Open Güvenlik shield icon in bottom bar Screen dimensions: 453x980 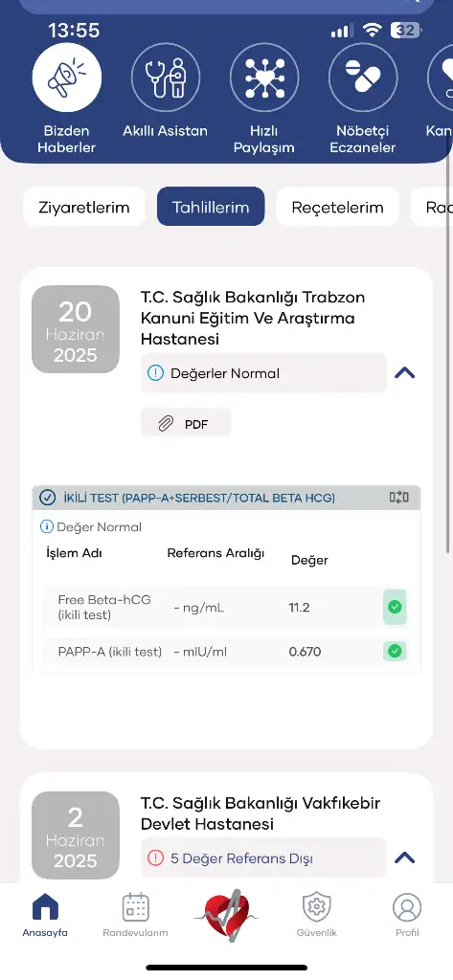click(317, 907)
